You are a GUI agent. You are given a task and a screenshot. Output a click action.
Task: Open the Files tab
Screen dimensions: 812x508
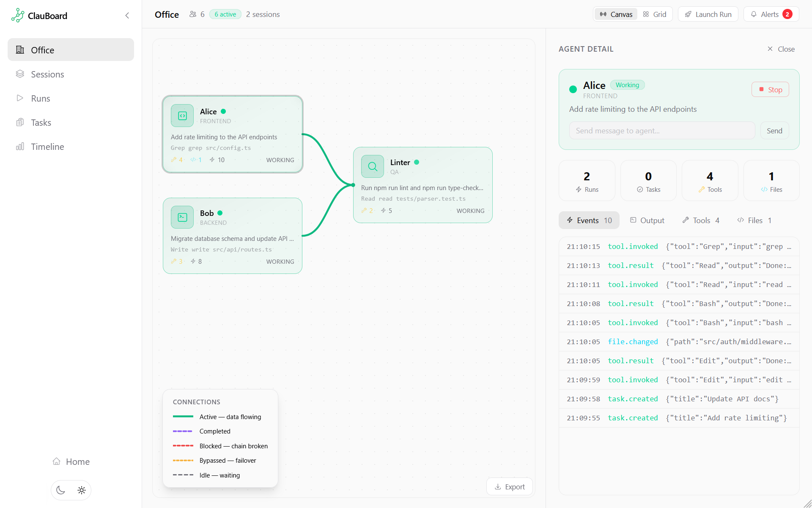[x=754, y=220]
